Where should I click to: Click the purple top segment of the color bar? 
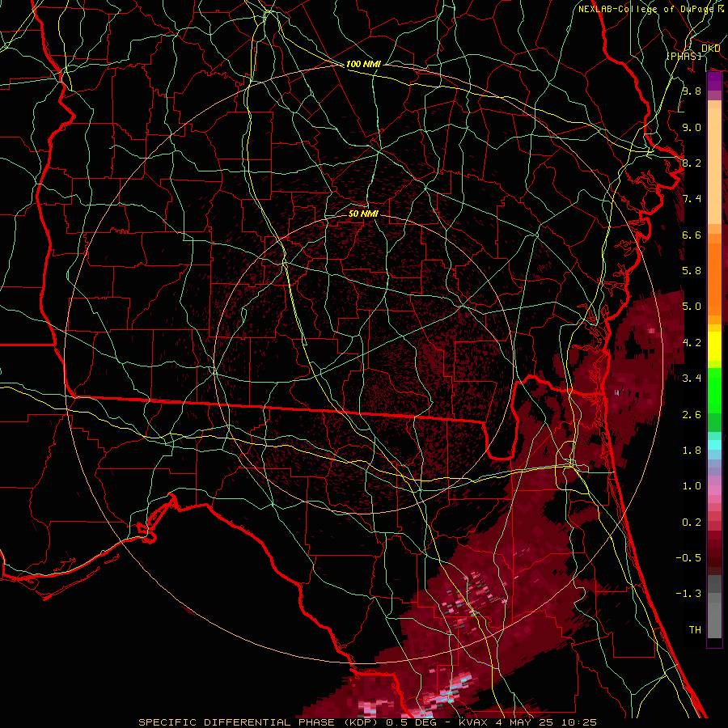pyautogui.click(x=714, y=81)
